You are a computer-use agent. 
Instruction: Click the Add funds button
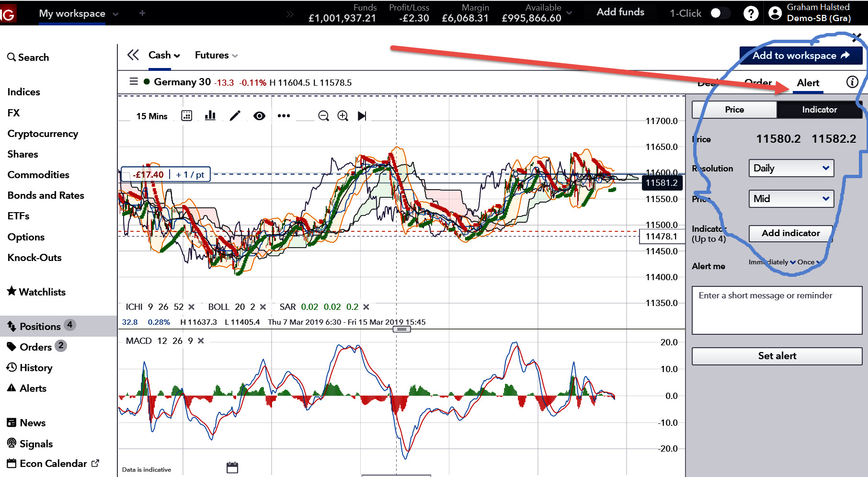pyautogui.click(x=620, y=12)
